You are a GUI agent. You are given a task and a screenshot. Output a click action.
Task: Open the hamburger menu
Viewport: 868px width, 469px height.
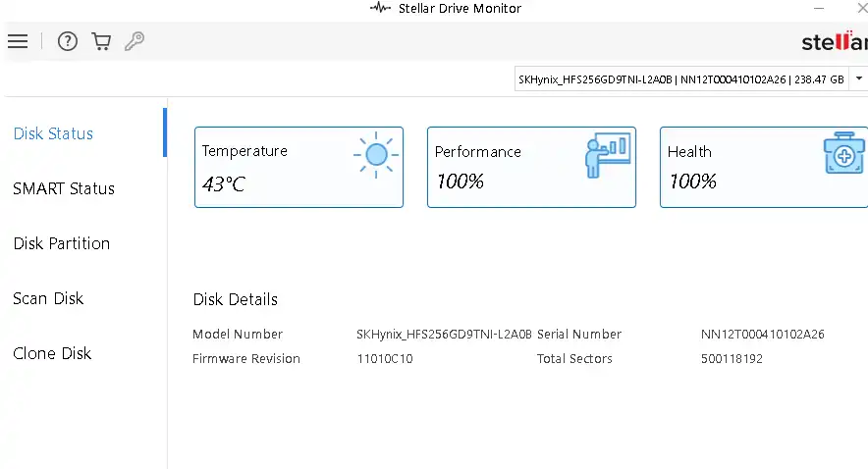click(x=17, y=41)
